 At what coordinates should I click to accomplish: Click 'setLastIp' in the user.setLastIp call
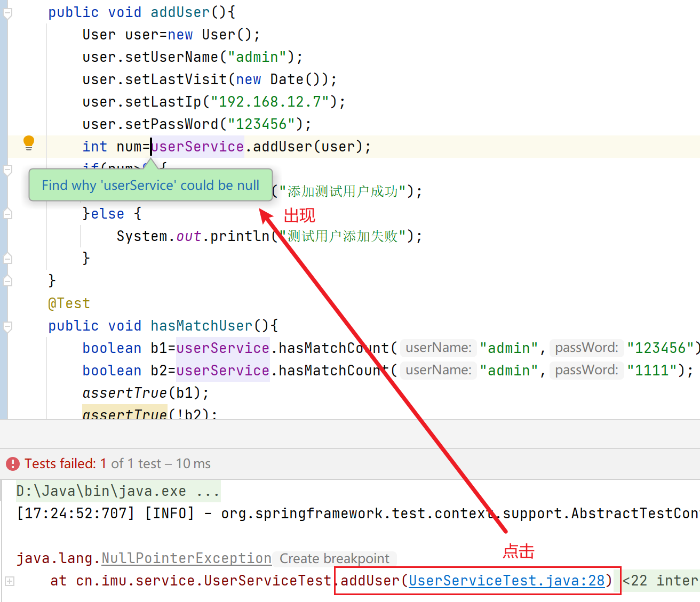tap(163, 102)
